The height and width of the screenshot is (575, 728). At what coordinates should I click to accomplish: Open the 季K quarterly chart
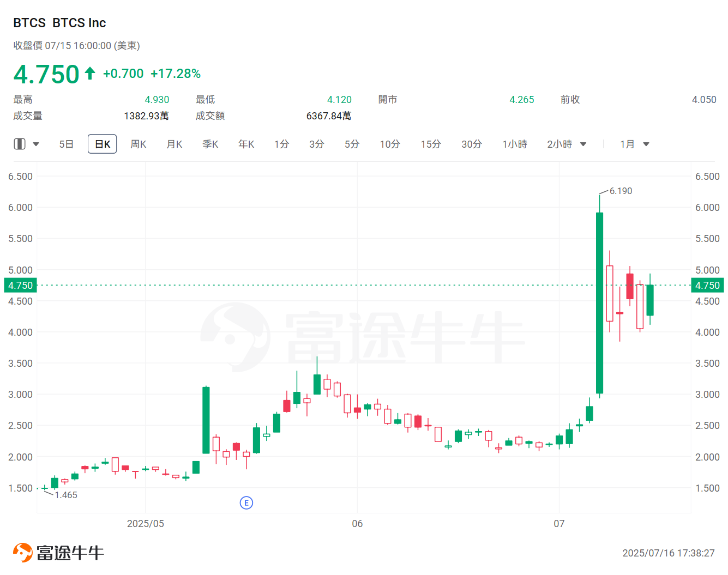210,144
